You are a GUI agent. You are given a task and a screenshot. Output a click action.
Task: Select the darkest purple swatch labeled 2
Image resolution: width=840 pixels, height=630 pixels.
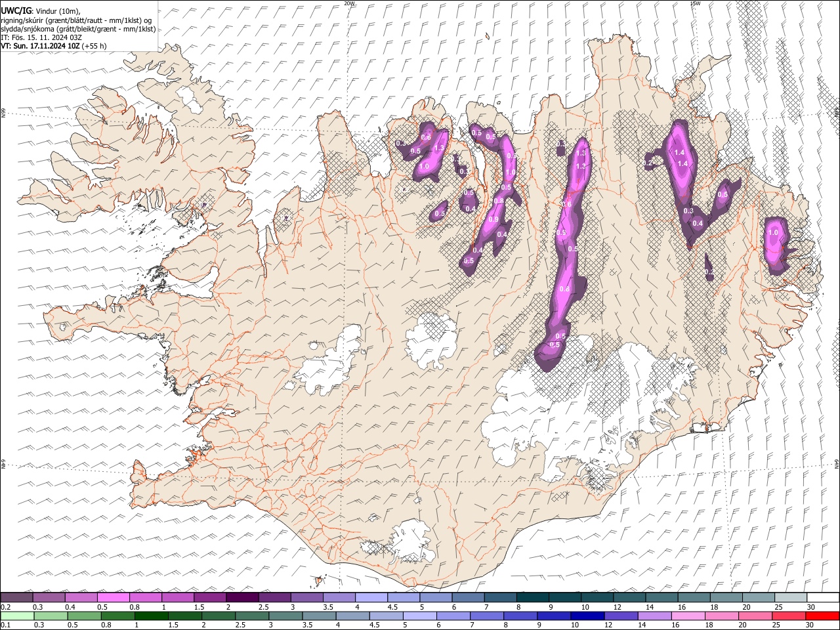242,598
